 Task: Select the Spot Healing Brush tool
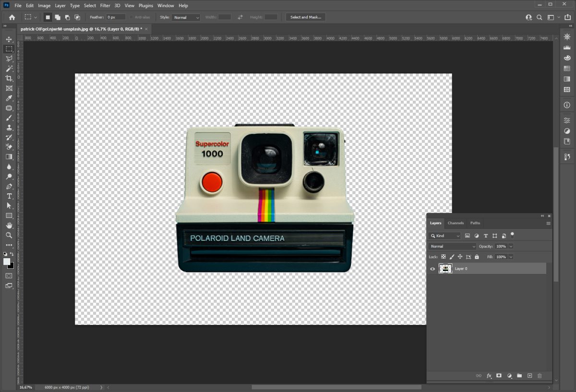click(9, 108)
